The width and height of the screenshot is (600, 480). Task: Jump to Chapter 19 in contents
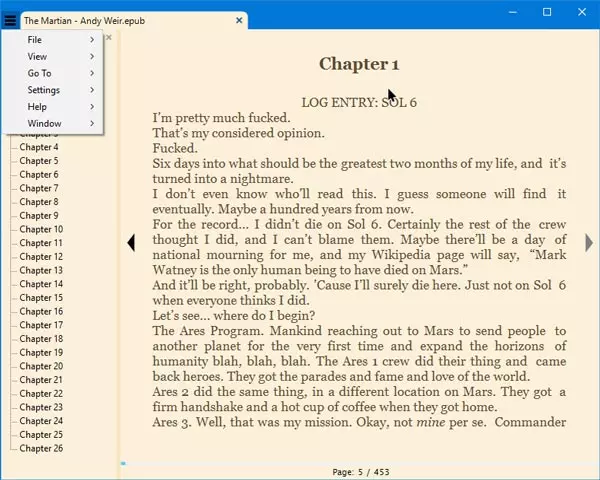click(41, 353)
